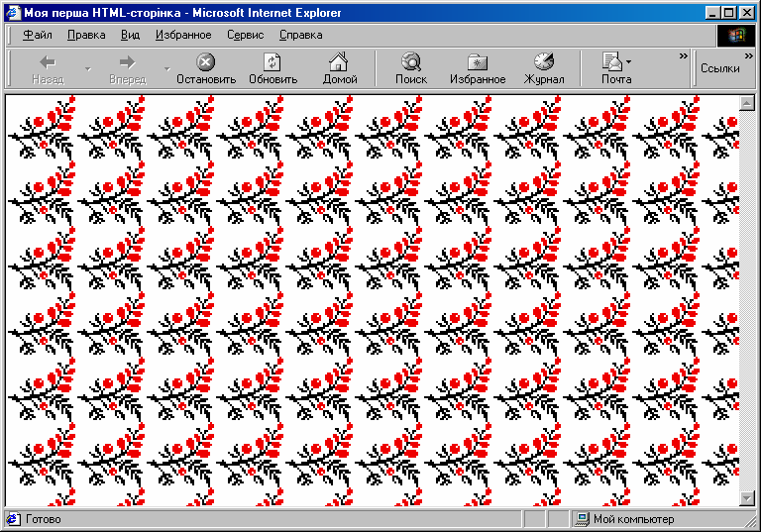Viewport: 761px width, 532px height.
Task: Open the Вид menu
Action: [130, 35]
